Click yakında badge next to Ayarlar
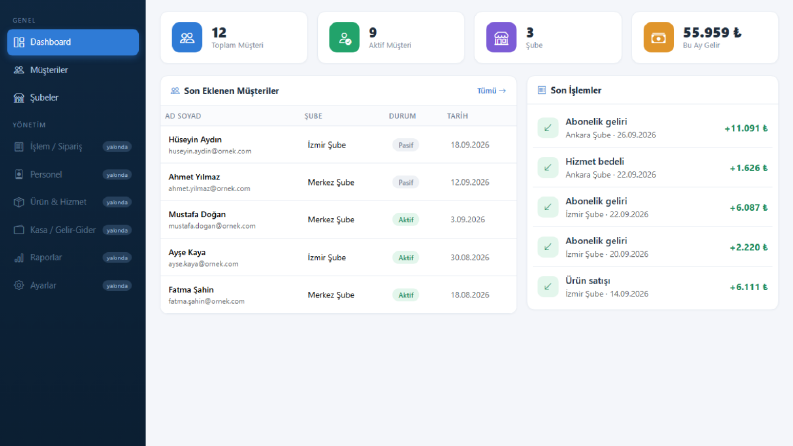The height and width of the screenshot is (446, 793). pyautogui.click(x=117, y=286)
